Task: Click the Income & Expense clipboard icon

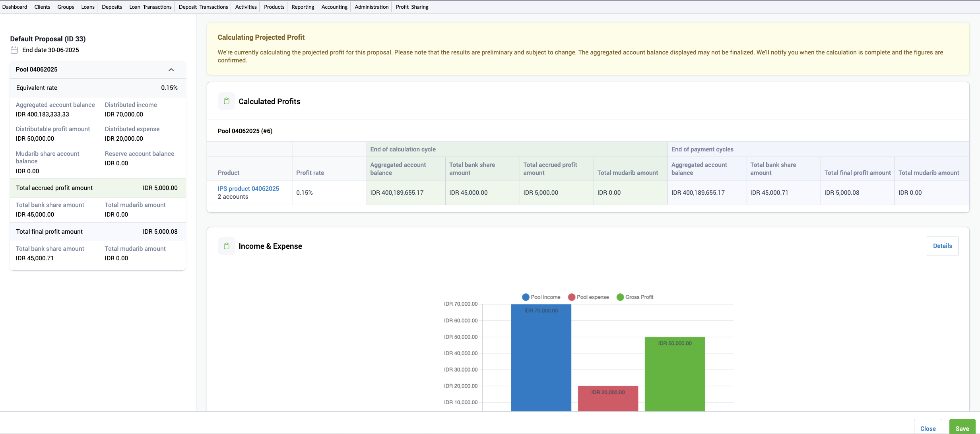Action: (x=227, y=246)
